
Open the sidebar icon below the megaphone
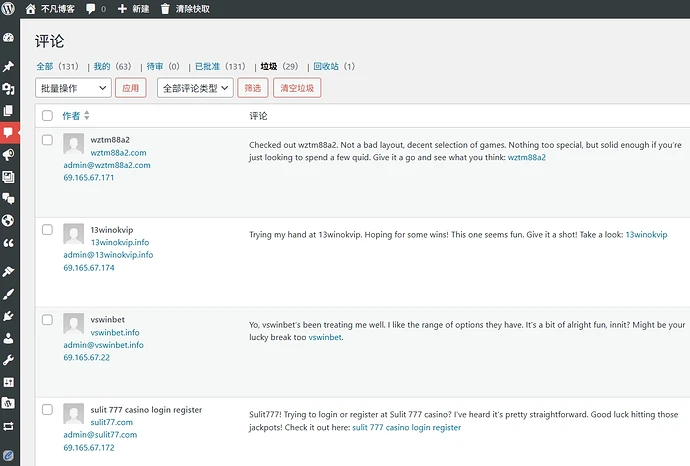tap(8, 176)
